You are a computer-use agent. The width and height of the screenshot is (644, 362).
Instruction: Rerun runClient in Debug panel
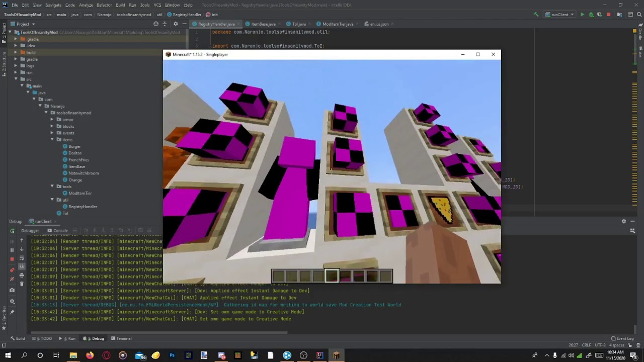(12, 231)
